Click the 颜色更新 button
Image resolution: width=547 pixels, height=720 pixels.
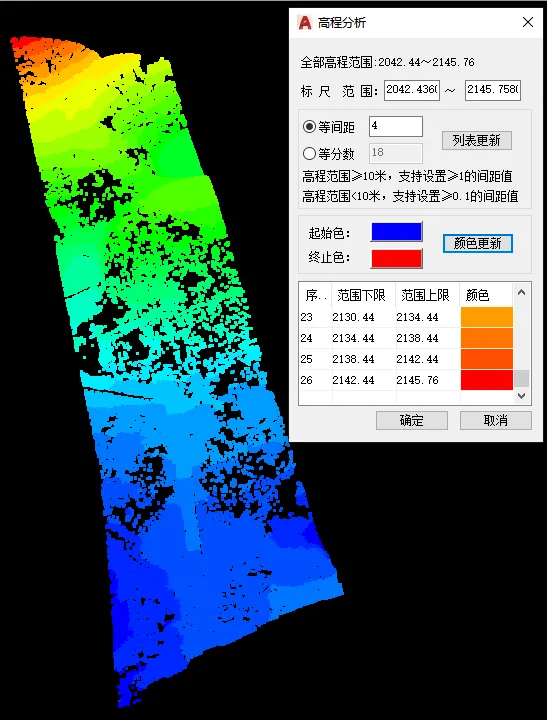(478, 243)
